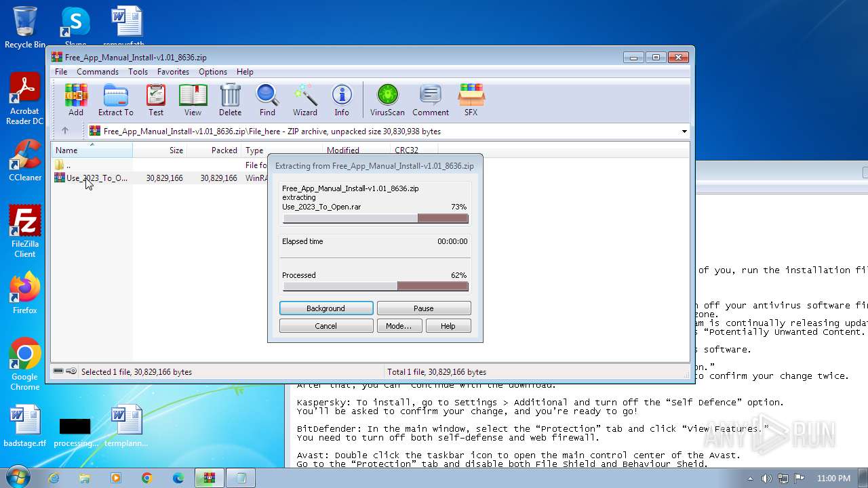This screenshot has width=868, height=488.
Task: Cancel the extraction
Action: 326,326
